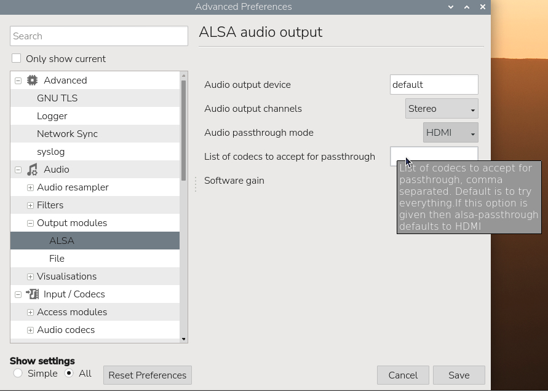The height and width of the screenshot is (392, 548).
Task: Click the title bar shade arrow icon
Action: 451,7
